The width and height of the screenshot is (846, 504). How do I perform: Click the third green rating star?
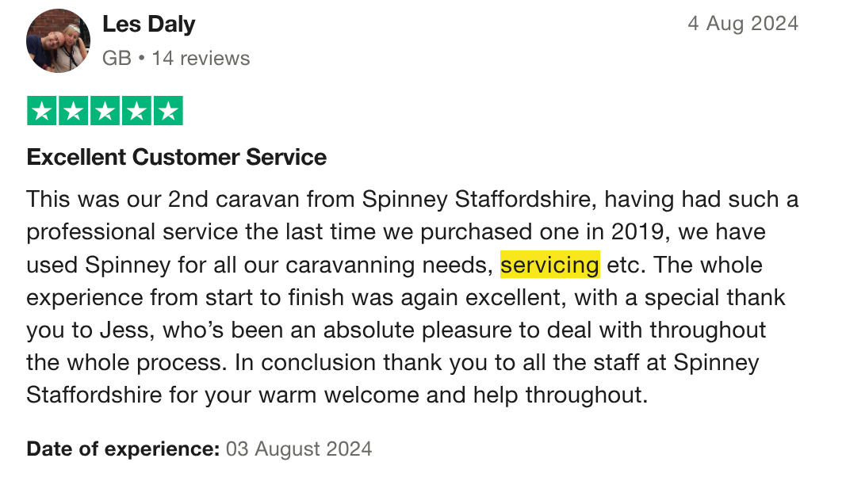[x=105, y=111]
